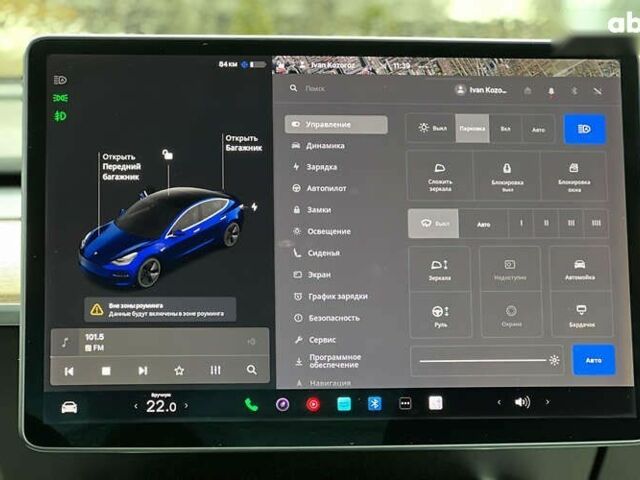
Task: Open the Сервис menu
Action: (316, 340)
